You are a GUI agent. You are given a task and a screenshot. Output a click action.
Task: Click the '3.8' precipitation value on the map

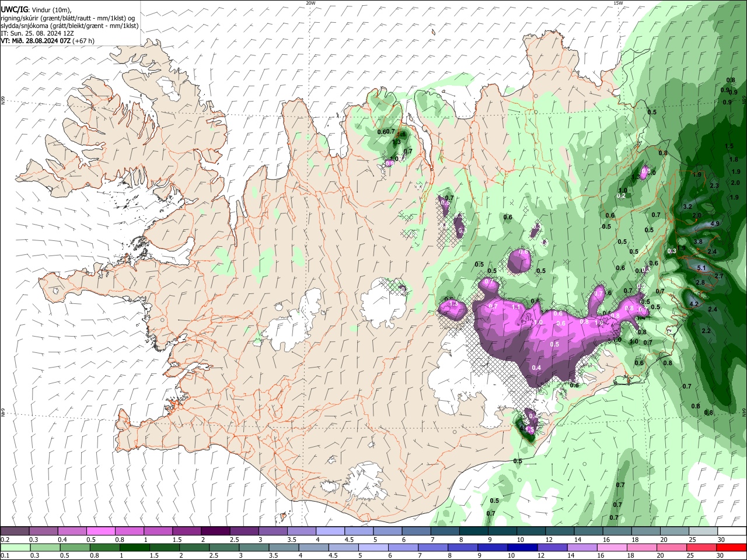[697, 242]
